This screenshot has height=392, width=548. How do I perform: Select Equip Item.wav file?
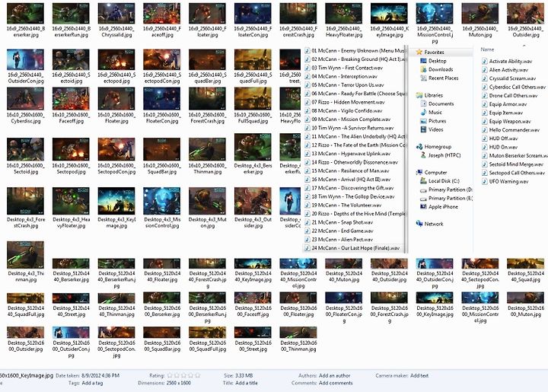502,113
